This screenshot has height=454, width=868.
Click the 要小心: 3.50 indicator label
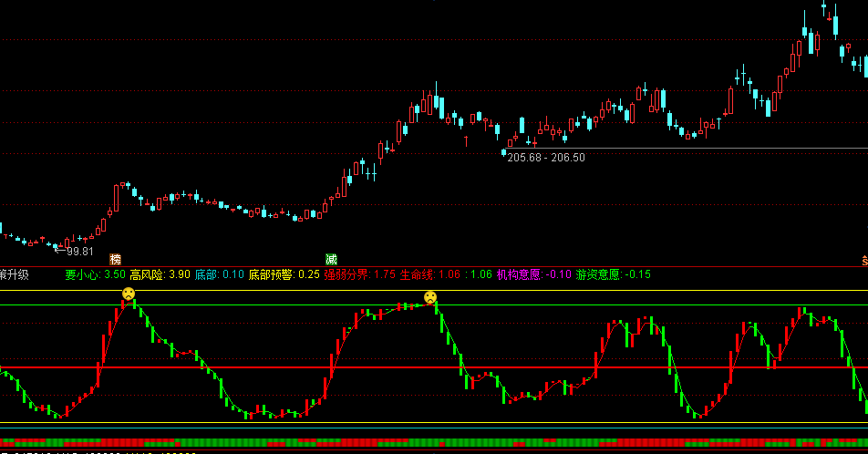click(x=95, y=274)
